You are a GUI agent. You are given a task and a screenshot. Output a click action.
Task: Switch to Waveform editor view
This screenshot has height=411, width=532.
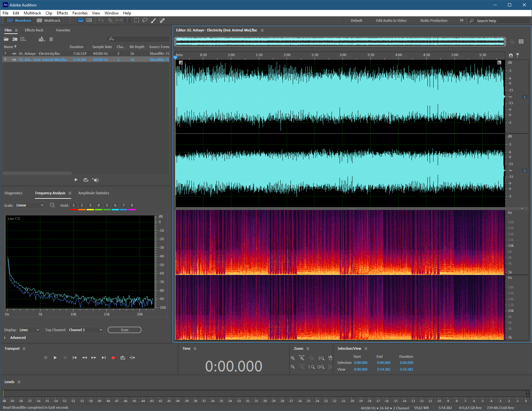(x=19, y=21)
